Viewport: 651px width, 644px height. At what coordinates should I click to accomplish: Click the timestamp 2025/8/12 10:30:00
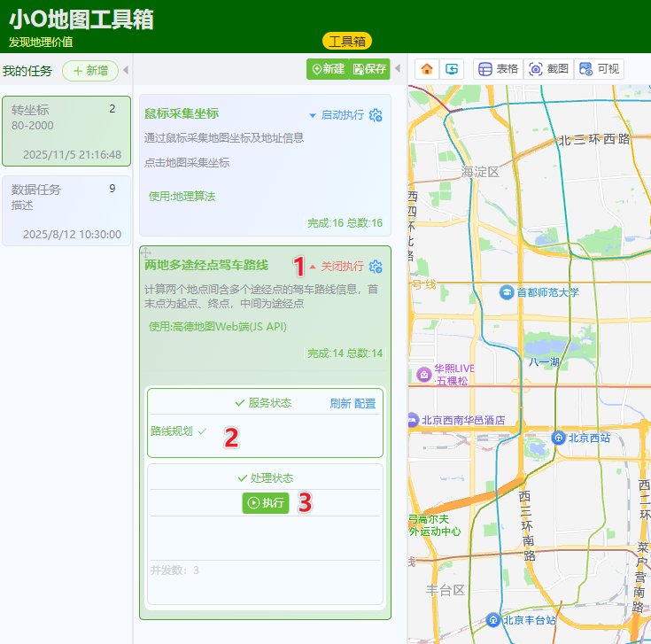[73, 235]
